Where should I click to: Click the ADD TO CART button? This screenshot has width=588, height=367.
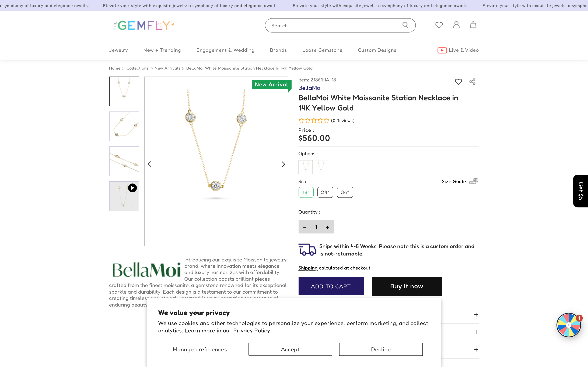coord(331,286)
